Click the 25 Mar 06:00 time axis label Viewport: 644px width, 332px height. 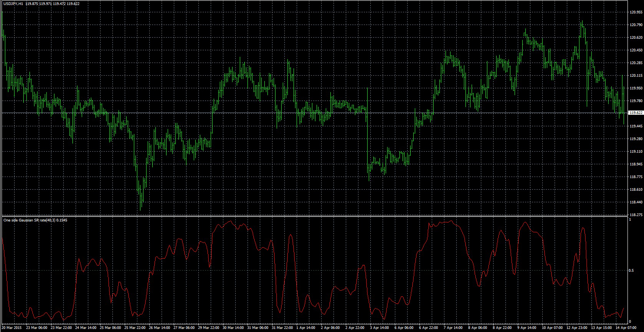point(110,328)
